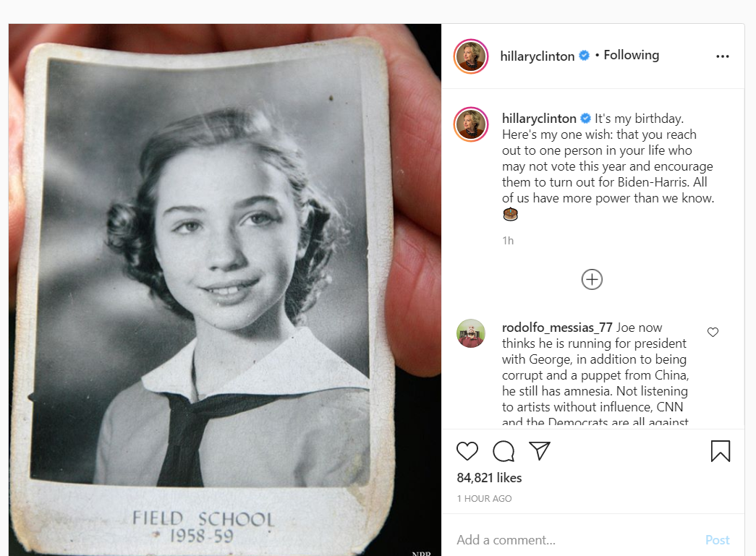View the list of 84,821 likes
Image resolution: width=756 pixels, height=556 pixels.
(x=489, y=477)
